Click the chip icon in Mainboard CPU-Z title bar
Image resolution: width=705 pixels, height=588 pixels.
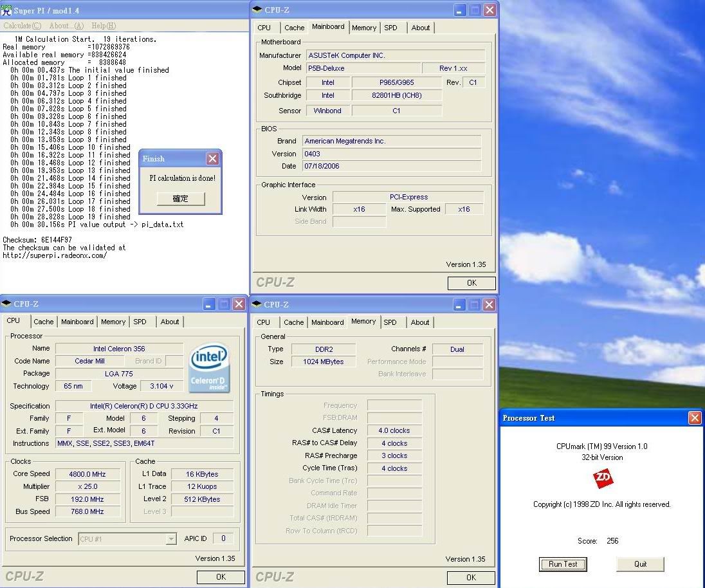pos(257,10)
